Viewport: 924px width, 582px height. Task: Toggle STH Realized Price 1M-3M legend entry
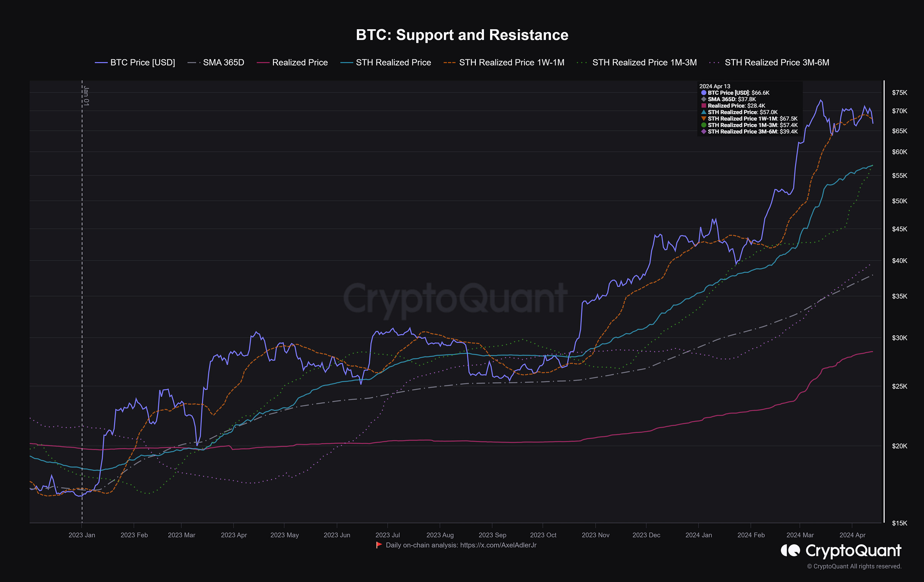point(637,62)
